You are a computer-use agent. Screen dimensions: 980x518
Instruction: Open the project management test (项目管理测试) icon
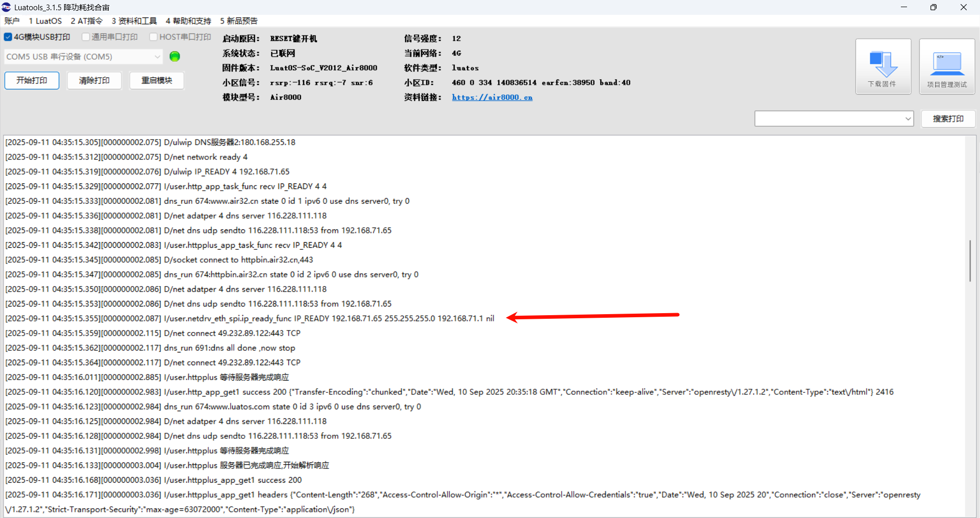click(947, 66)
